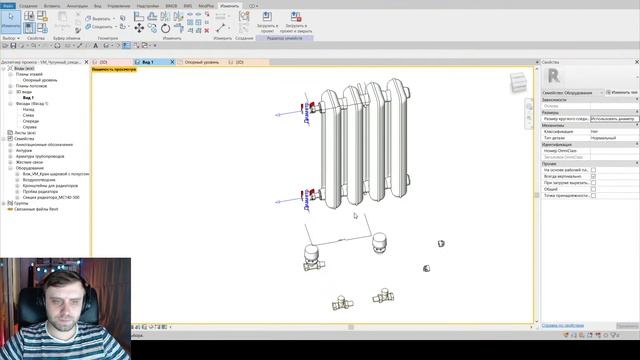This screenshot has width=640, height=360.
Task: Click the view's horizontal scrollbar thumb
Action: [351, 327]
